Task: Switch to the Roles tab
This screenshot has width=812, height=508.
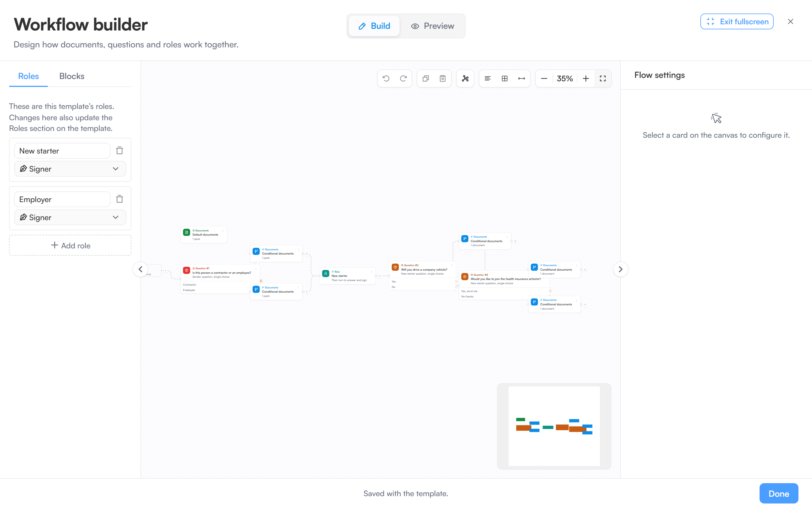Action: point(28,76)
